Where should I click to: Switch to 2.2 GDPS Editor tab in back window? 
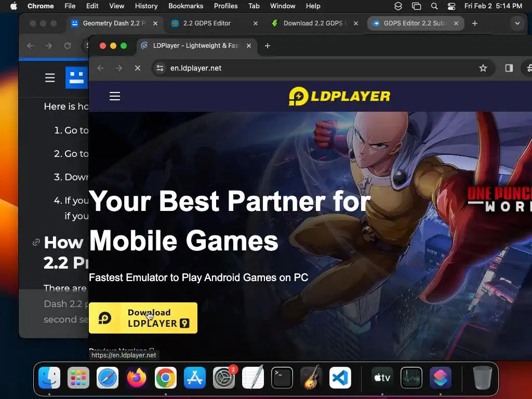pyautogui.click(x=207, y=23)
